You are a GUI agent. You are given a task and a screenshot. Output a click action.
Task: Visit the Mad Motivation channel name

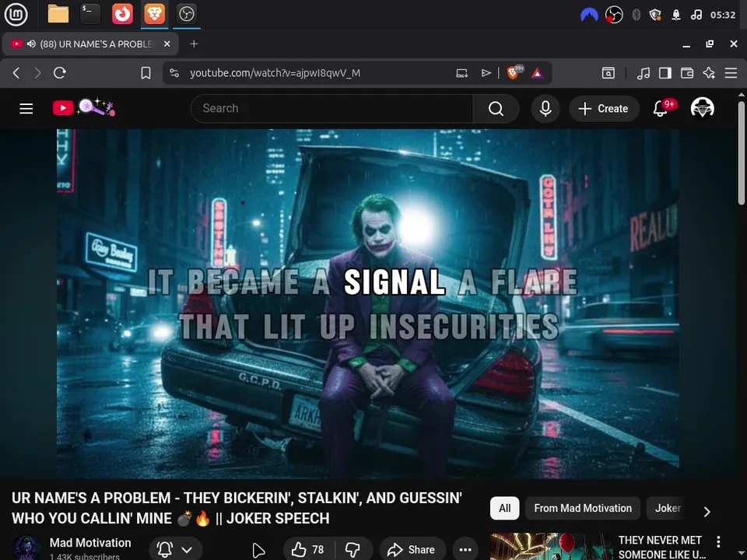(x=90, y=543)
